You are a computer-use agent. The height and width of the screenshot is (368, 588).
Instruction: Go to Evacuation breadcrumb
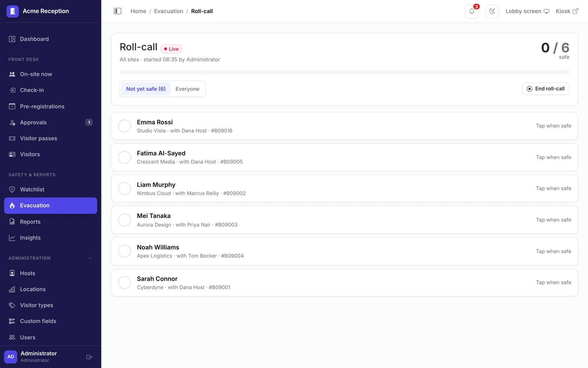tap(169, 11)
